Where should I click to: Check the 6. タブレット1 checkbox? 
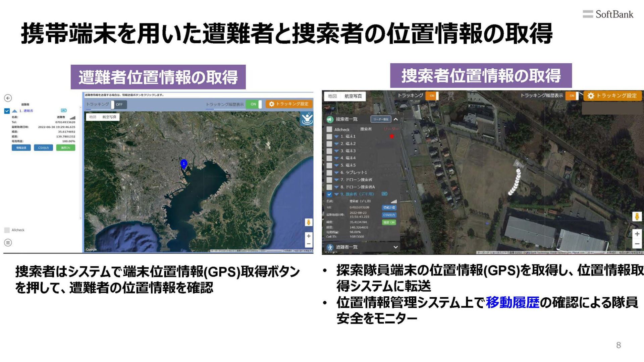pos(329,173)
